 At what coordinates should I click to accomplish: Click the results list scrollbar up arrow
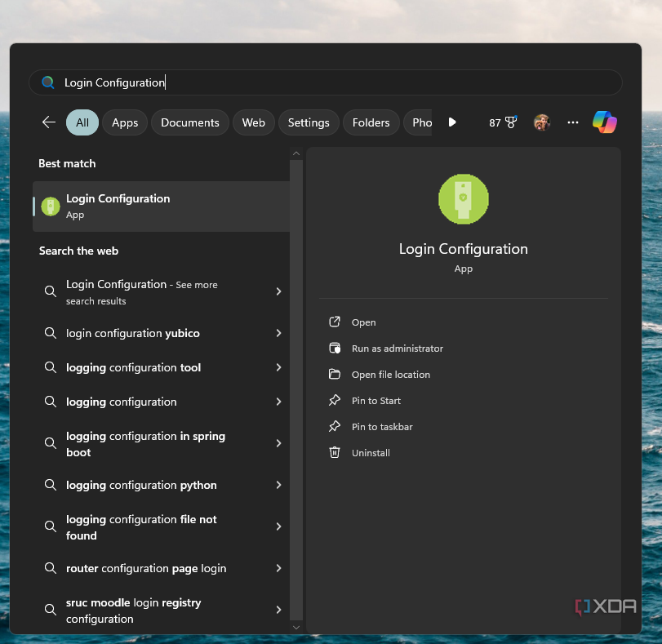click(296, 153)
